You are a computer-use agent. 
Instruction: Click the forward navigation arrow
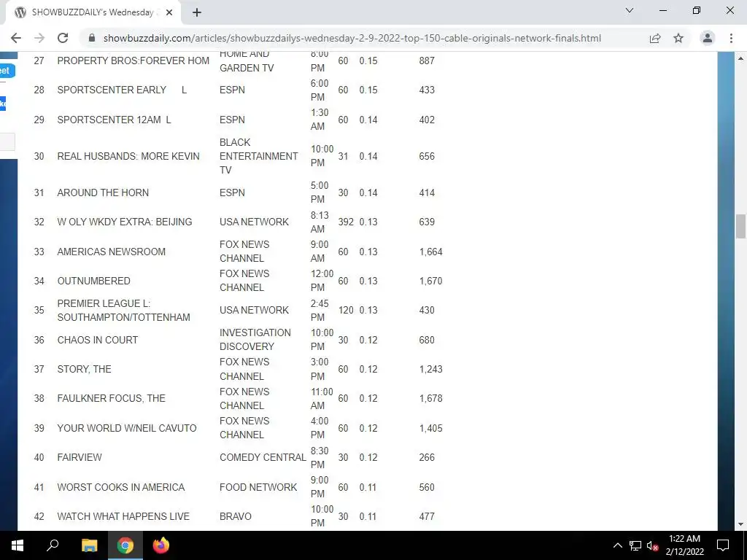pos(39,38)
